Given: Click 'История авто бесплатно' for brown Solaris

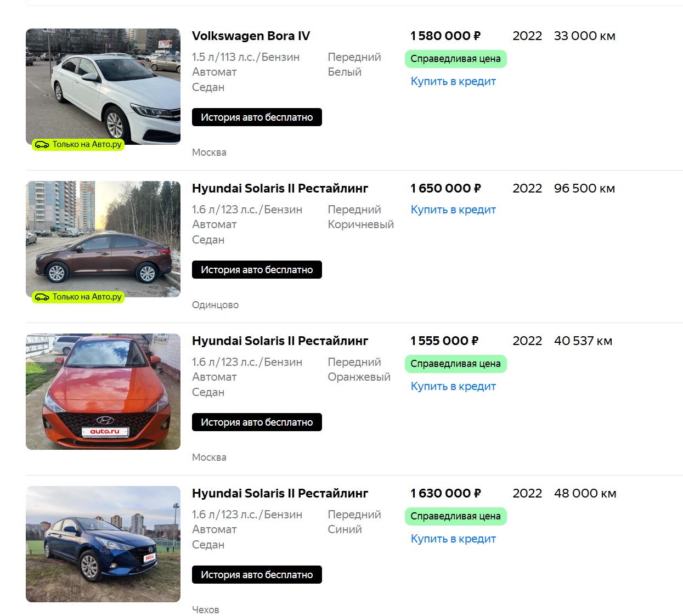Looking at the screenshot, I should tap(257, 270).
